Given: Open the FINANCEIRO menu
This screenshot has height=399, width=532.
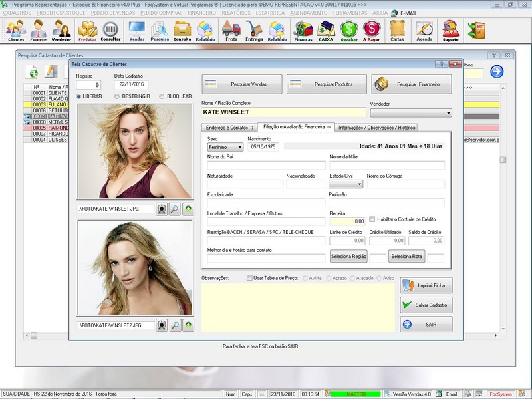Looking at the screenshot, I should point(202,13).
